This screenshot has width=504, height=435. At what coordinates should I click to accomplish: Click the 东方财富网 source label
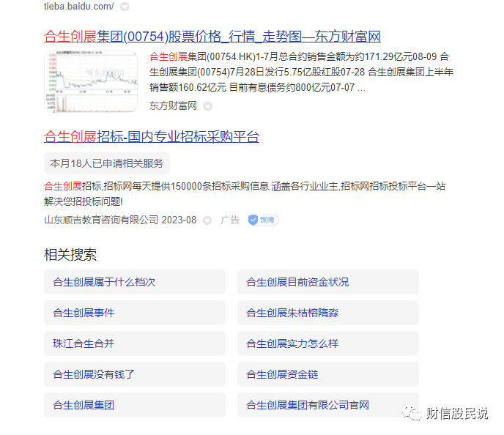[x=173, y=105]
